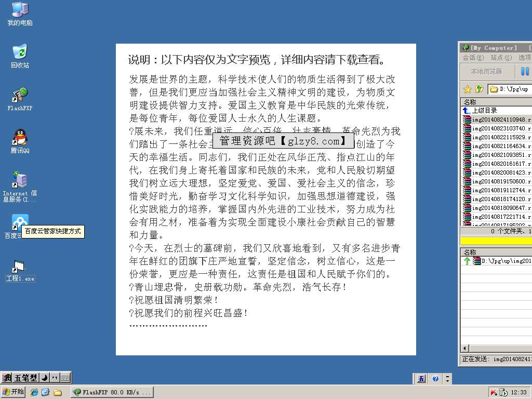Click the yellow transfer progress bar
The height and width of the screenshot is (399, 532).
point(496,241)
